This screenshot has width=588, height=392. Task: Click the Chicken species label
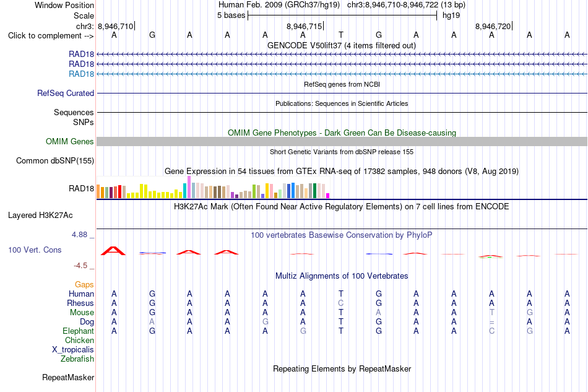pos(79,340)
